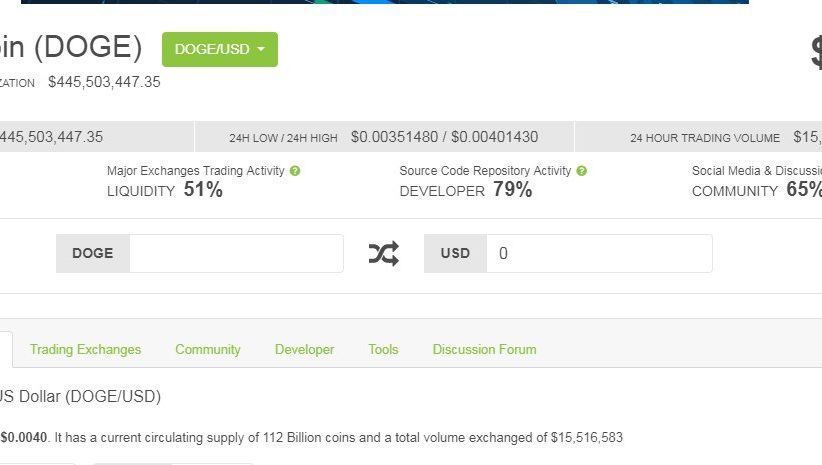Click the LIQUIDITY 51% score
Screen dimensions: 822x465
[165, 190]
